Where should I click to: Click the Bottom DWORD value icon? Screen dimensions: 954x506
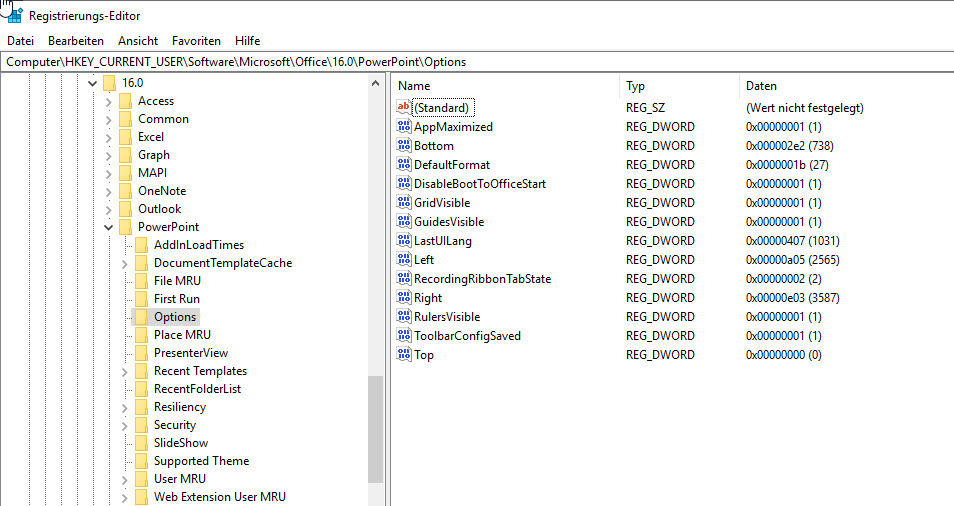pyautogui.click(x=403, y=145)
